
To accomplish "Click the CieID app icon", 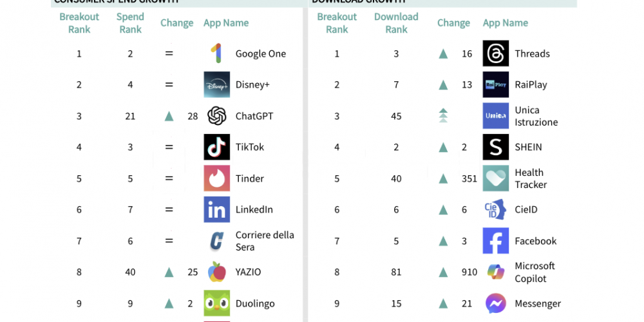I will pos(496,209).
